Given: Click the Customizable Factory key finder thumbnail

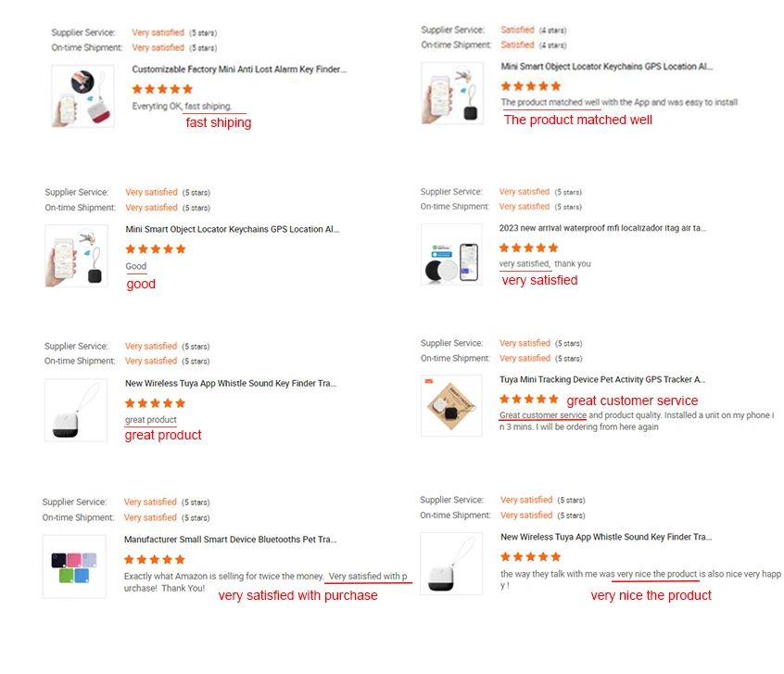Looking at the screenshot, I should pyautogui.click(x=82, y=95).
